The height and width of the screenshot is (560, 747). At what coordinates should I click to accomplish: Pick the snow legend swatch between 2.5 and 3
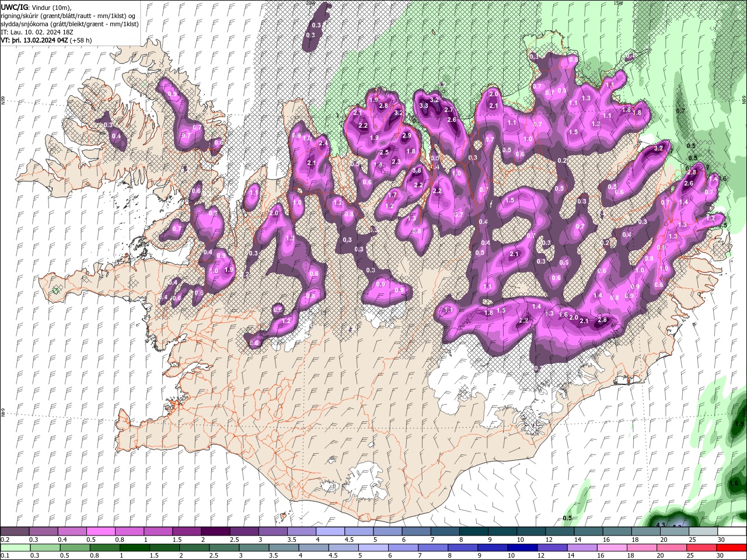point(243,531)
